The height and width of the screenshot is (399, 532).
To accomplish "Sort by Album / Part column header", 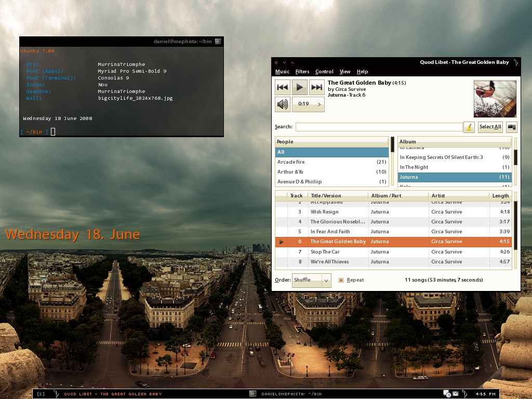I will pyautogui.click(x=398, y=196).
